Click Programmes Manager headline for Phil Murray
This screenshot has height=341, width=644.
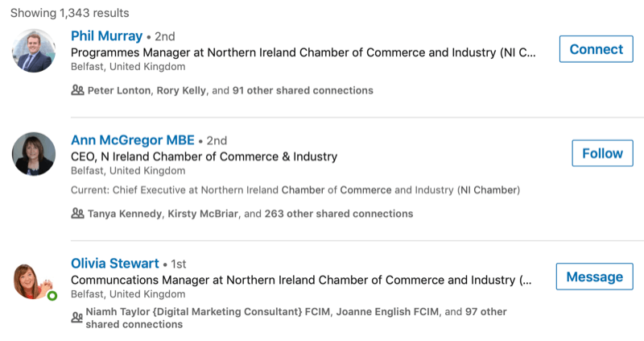click(303, 52)
